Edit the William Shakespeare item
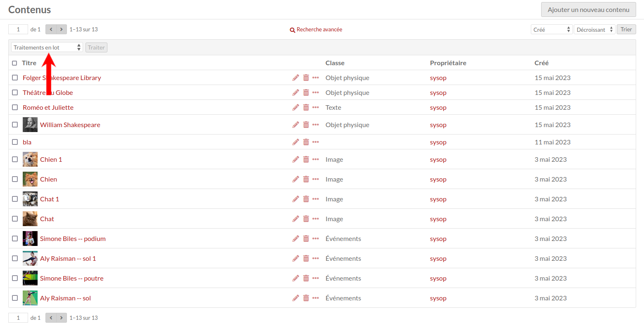644x333 pixels. click(296, 125)
